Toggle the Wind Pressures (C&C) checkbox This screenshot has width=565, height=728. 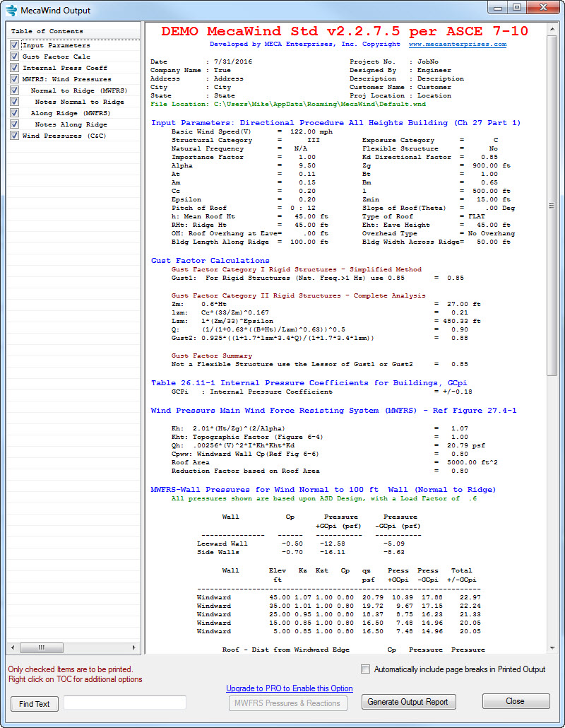click(16, 136)
